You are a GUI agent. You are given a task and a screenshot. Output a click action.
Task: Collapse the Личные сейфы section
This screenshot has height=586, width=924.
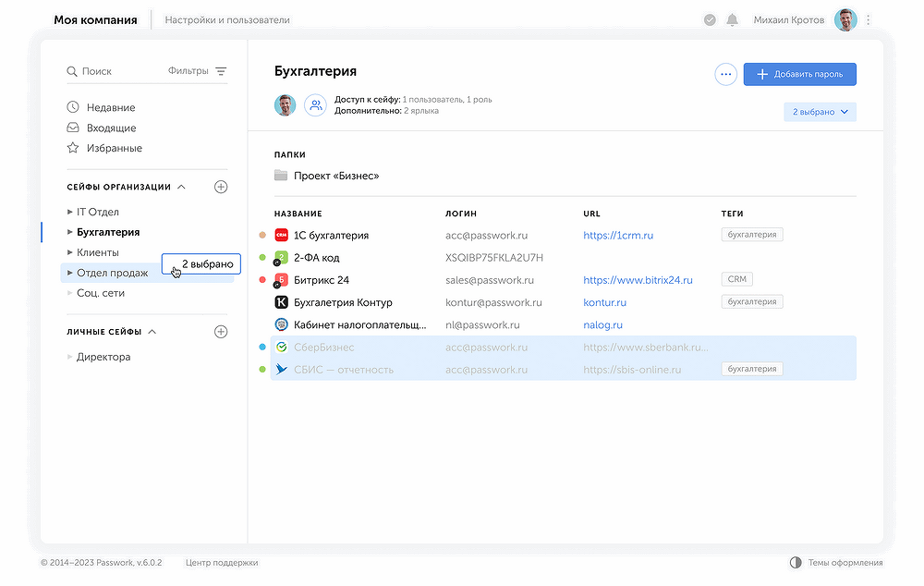(x=152, y=332)
